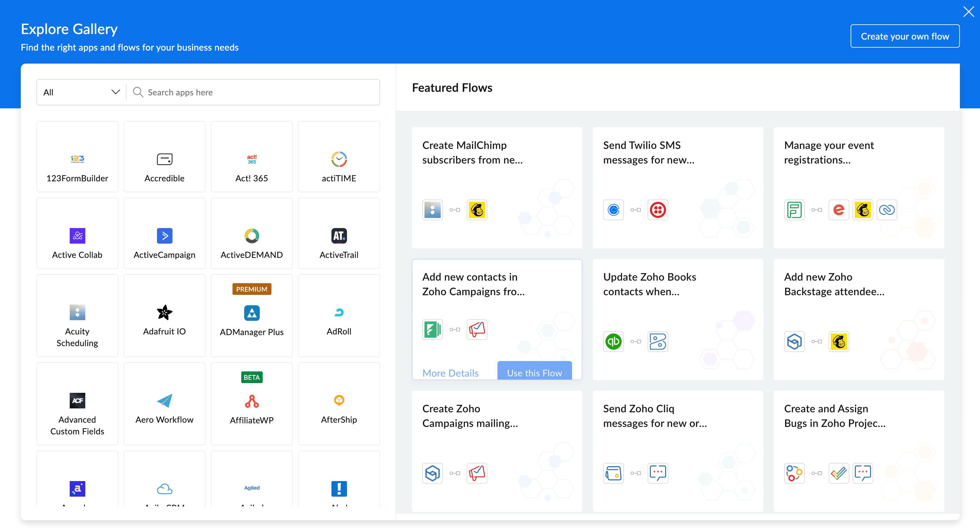Open the ActiveCampaign app icon
The height and width of the screenshot is (532, 980).
[x=164, y=236]
